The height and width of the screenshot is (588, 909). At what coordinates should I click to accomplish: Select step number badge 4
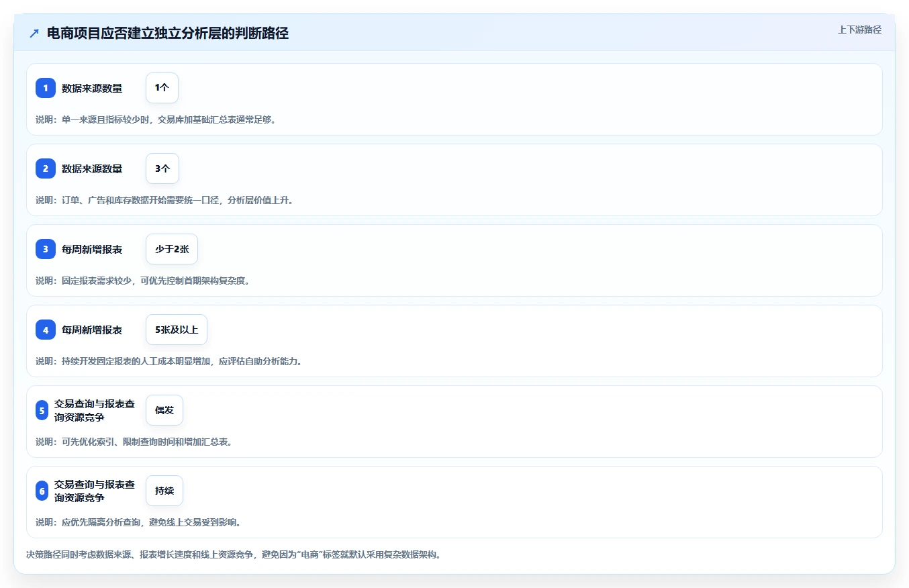pos(46,330)
